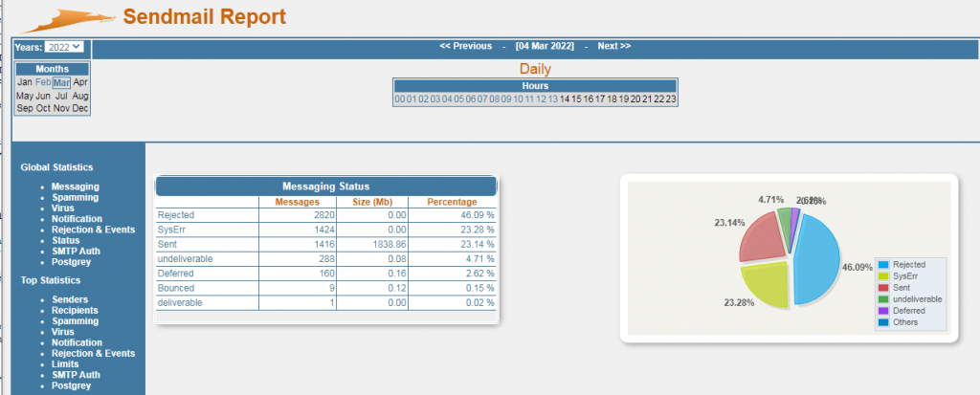
Task: Open Postgrey under Global Statistics
Action: coord(71,262)
